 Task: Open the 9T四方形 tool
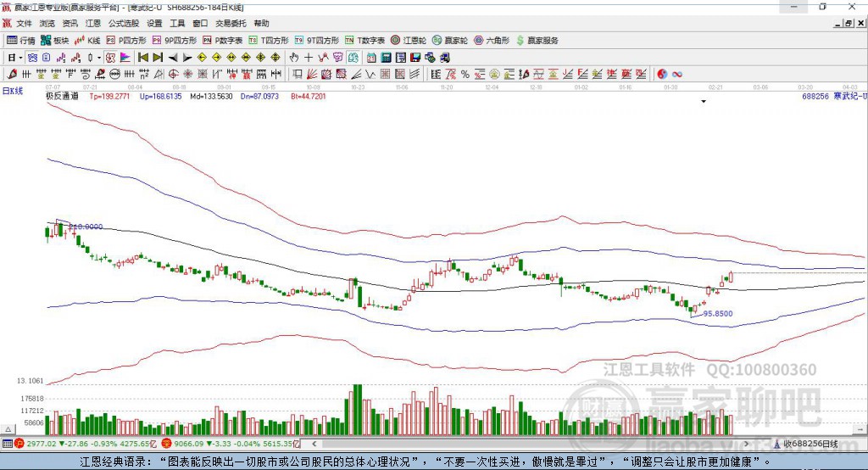[317, 41]
